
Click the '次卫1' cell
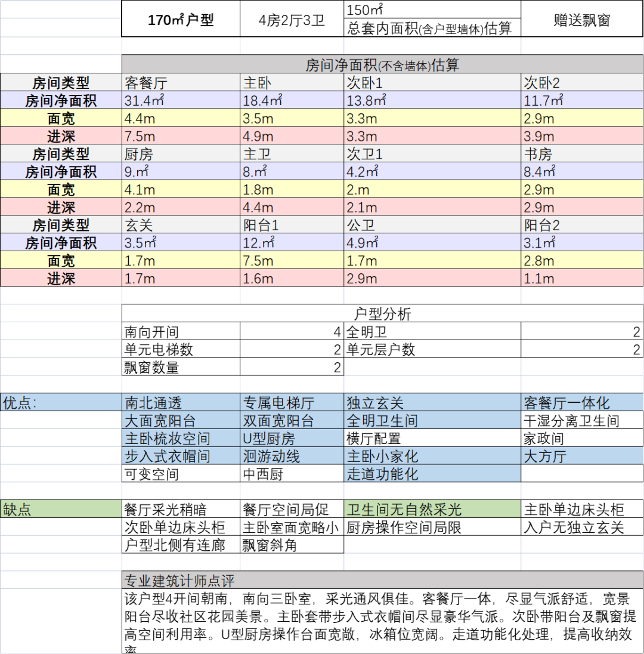[432, 153]
